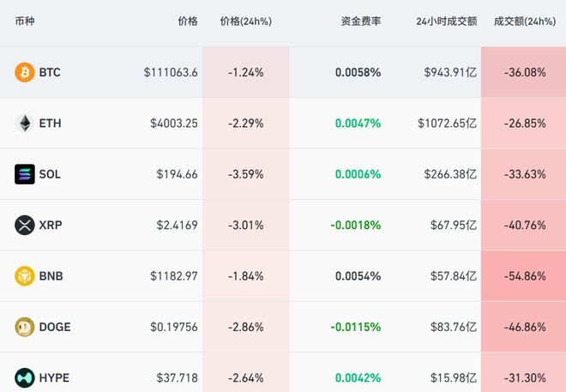Open the HYPE coin name
The image size is (566, 392).
pyautogui.click(x=54, y=378)
